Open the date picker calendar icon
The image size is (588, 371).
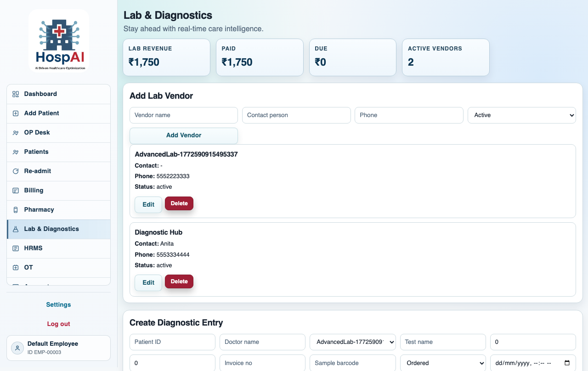[567, 363]
